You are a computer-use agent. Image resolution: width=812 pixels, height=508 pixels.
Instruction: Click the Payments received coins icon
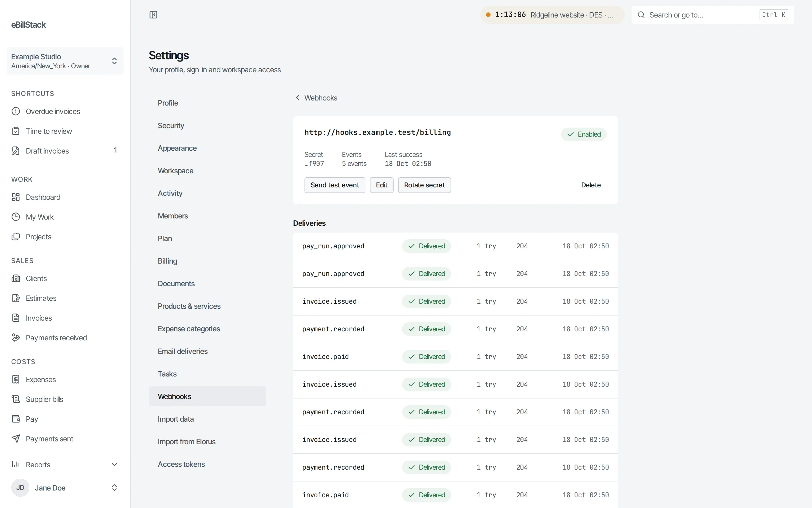pos(16,338)
